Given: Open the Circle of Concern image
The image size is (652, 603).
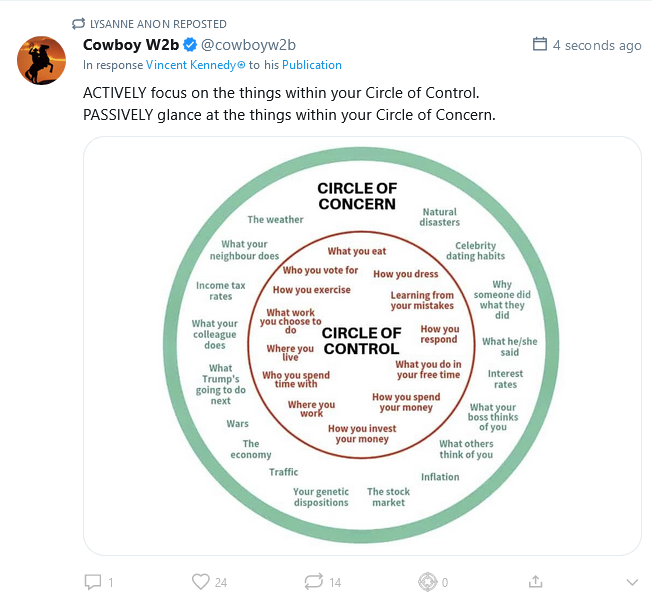Looking at the screenshot, I should (362, 345).
